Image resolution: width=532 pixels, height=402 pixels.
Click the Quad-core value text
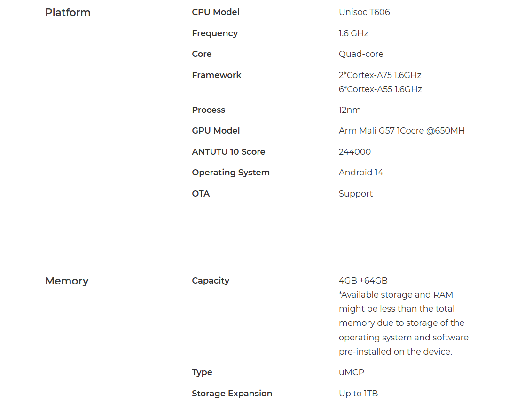click(x=361, y=54)
